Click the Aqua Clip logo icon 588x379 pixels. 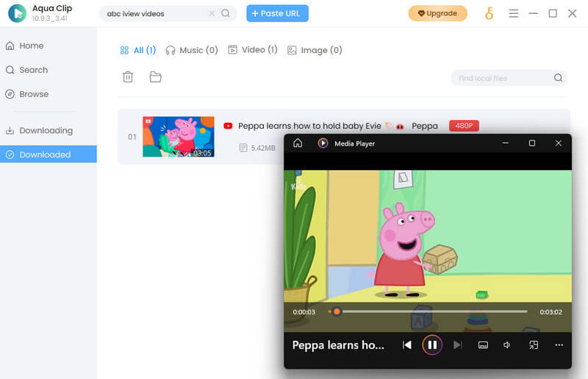pos(17,13)
